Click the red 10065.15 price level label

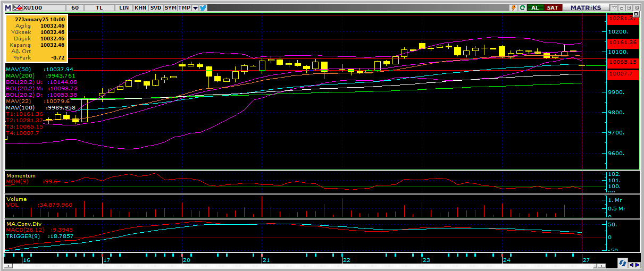[x=622, y=62]
